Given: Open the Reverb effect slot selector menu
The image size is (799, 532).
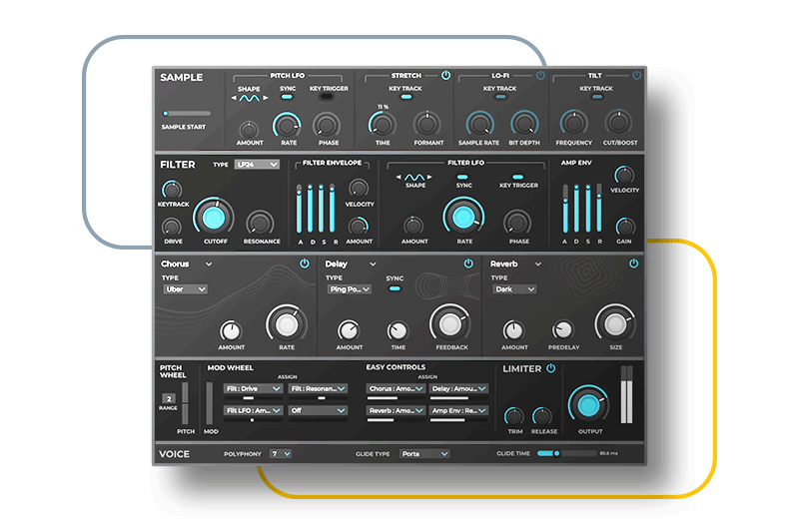Looking at the screenshot, I should pyautogui.click(x=516, y=265).
